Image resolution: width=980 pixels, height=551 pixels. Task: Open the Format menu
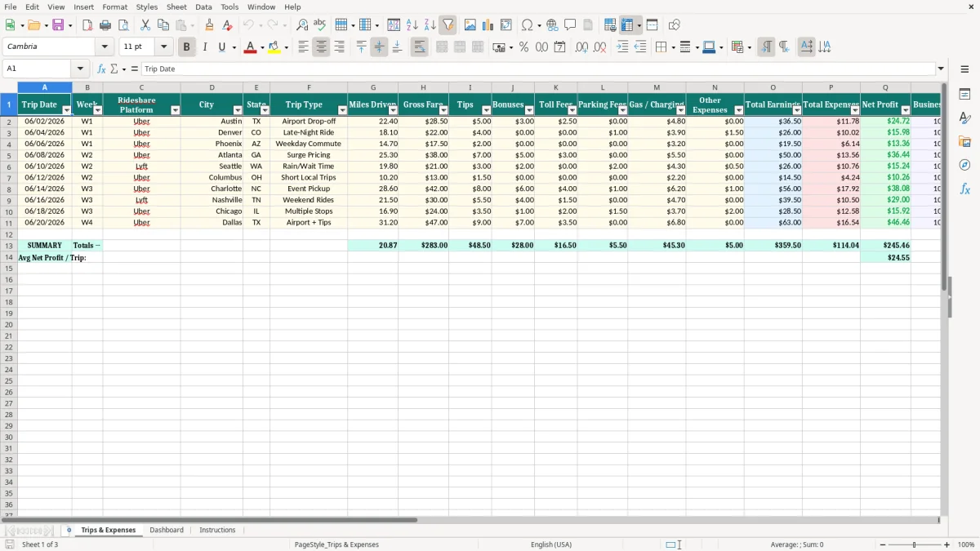[x=115, y=7]
